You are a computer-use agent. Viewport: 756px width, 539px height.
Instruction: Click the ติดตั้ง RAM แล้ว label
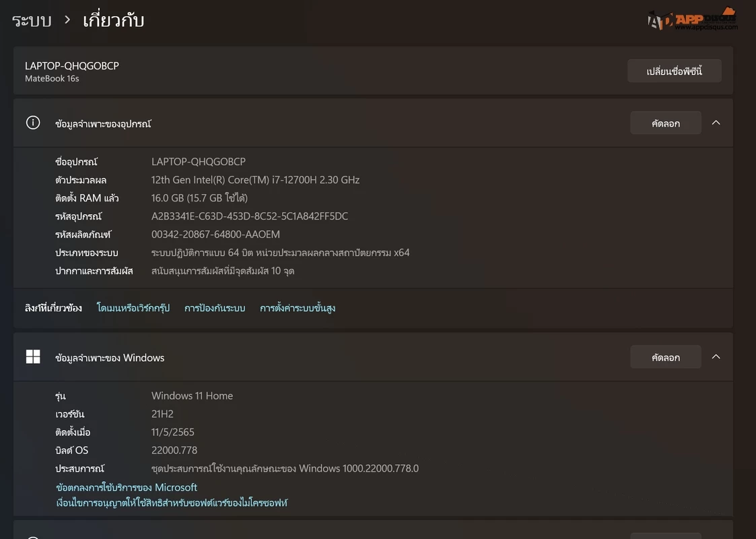(x=87, y=198)
